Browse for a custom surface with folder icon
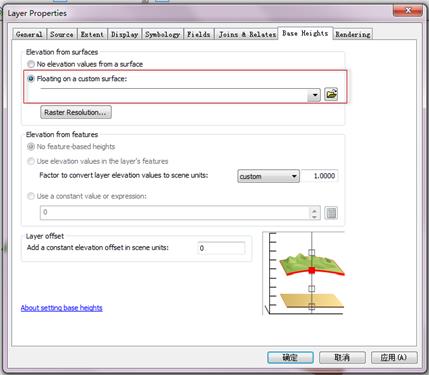 click(x=331, y=94)
